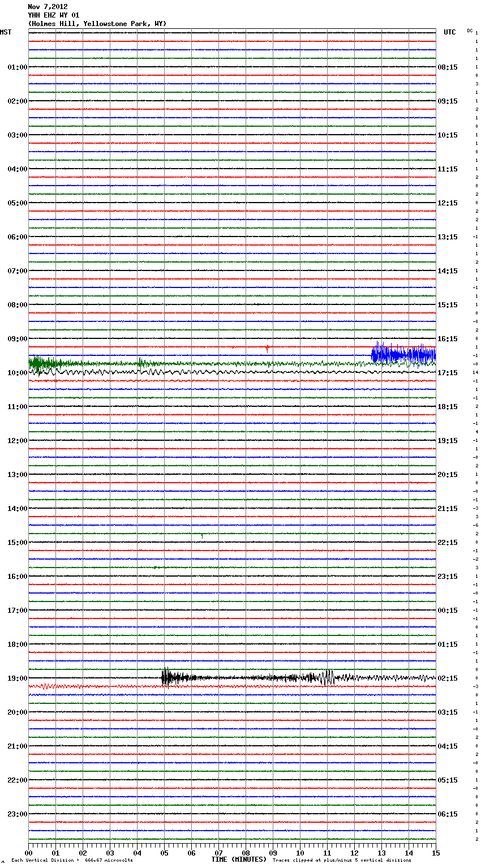The width and height of the screenshot is (481, 868).
Task: Select the 16:00 MST row label
Action: 18,577
